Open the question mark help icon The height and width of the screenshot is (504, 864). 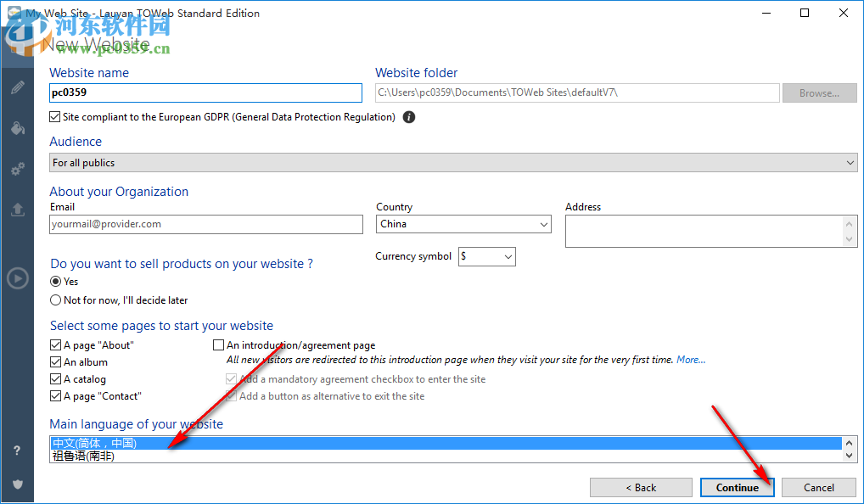click(x=17, y=451)
